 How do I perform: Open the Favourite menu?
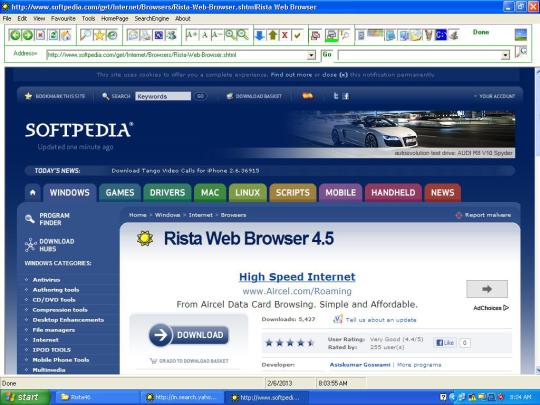point(63,18)
